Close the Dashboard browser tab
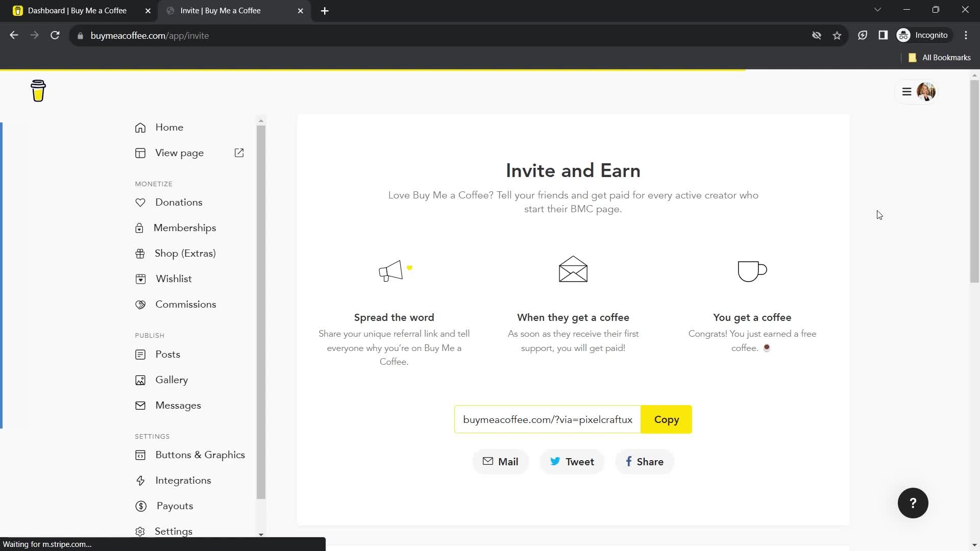980x551 pixels. point(148,11)
